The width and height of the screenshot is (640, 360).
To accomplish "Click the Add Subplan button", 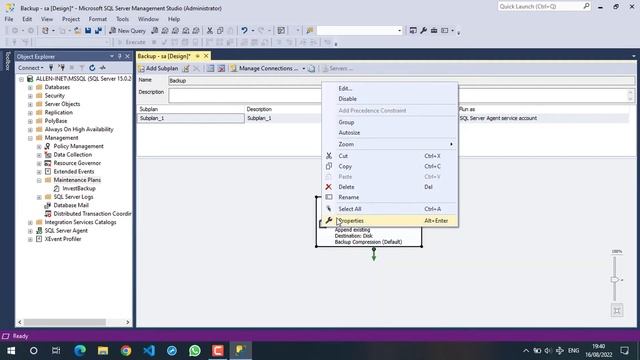I will (158, 69).
